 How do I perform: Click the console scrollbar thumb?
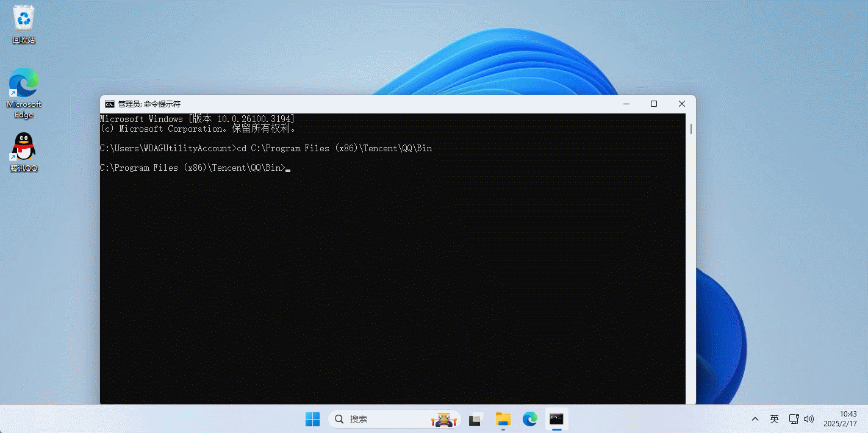[691, 129]
